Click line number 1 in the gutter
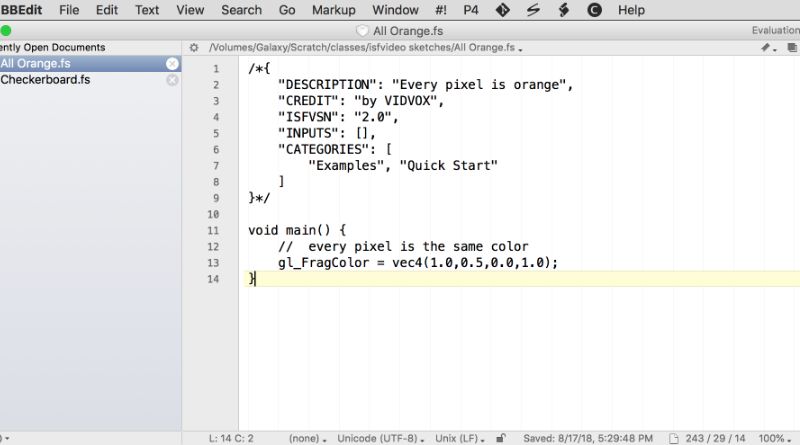800x445 pixels. (x=216, y=69)
